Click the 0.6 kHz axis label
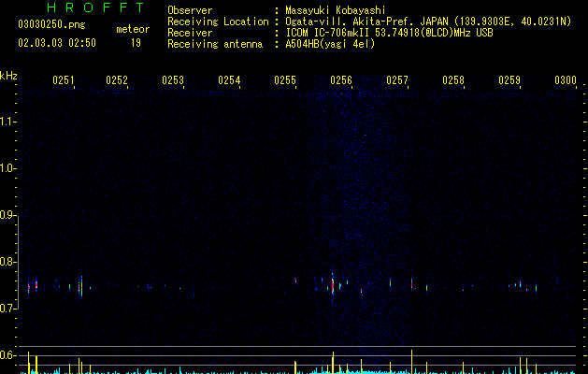The width and height of the screenshot is (588, 374). pyautogui.click(x=7, y=355)
